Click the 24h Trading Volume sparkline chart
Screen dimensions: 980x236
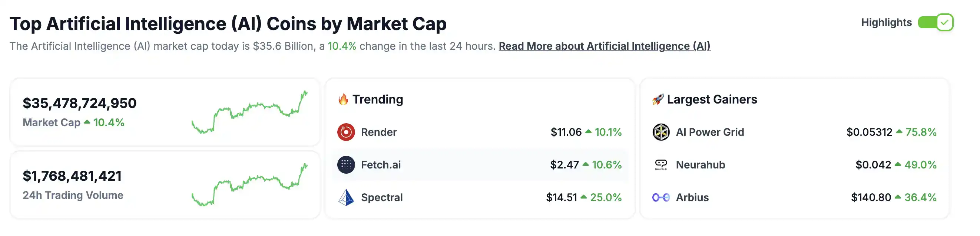(249, 185)
